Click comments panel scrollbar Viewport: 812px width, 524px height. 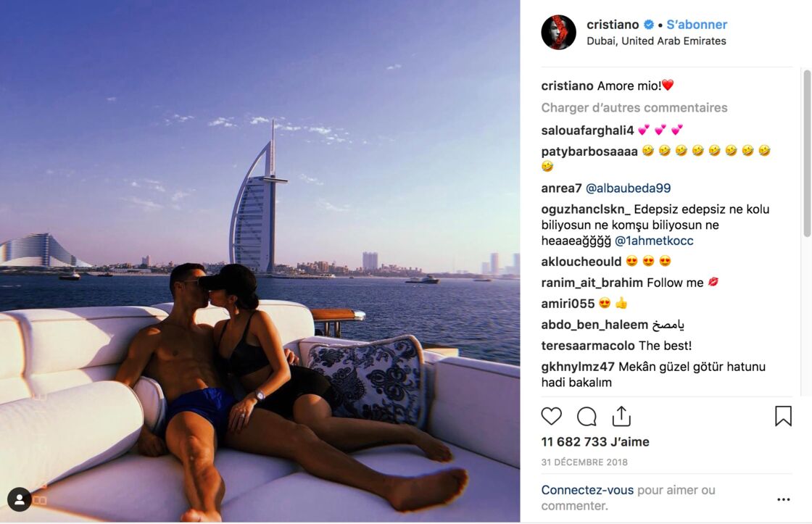click(807, 153)
